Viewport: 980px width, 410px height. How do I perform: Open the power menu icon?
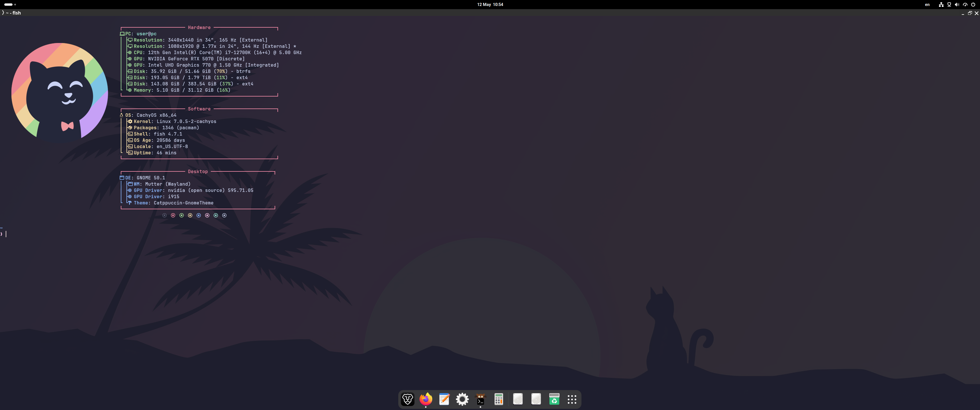coord(973,5)
